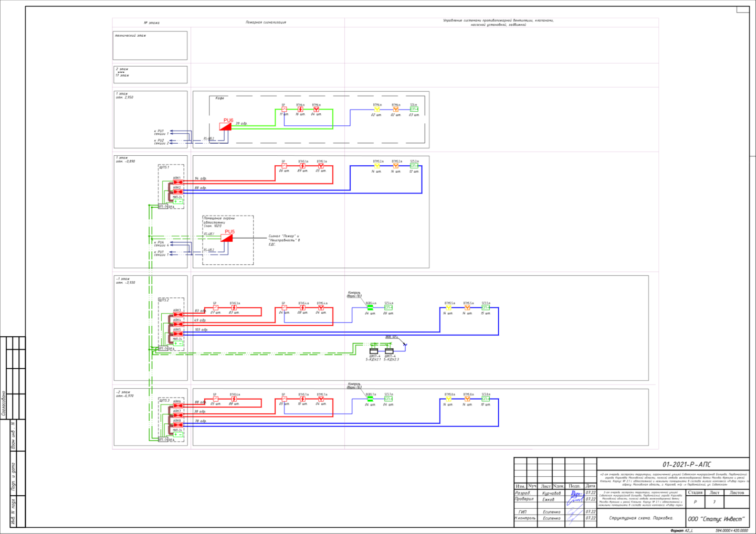This screenshot has width=756, height=534.
Task: Select the "Пожарная сигнализация" column header
Action: click(266, 23)
